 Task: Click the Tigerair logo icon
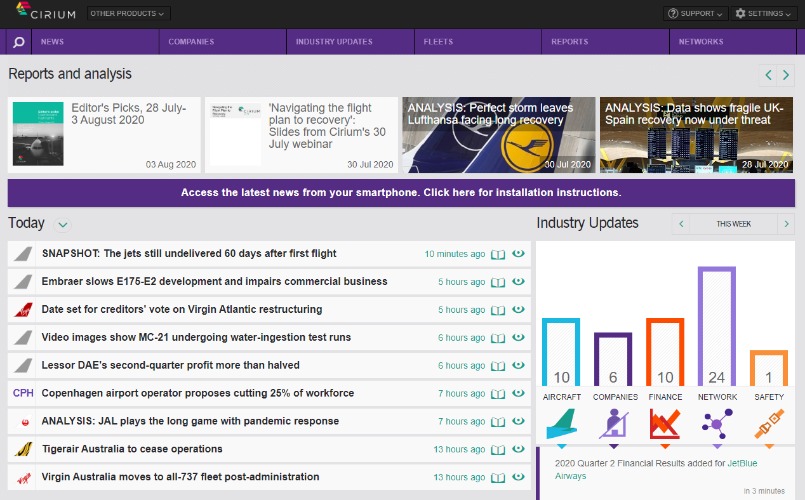23,449
